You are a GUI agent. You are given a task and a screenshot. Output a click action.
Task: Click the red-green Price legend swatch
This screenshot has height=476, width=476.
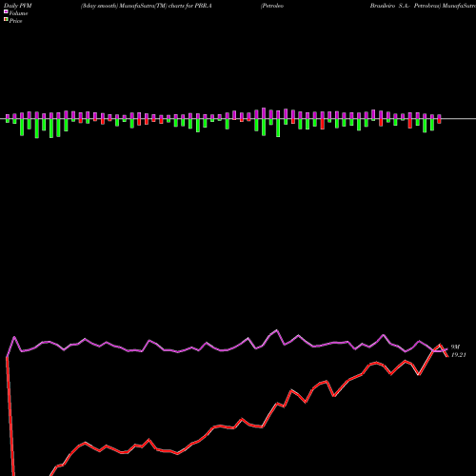pyautogui.click(x=6, y=19)
